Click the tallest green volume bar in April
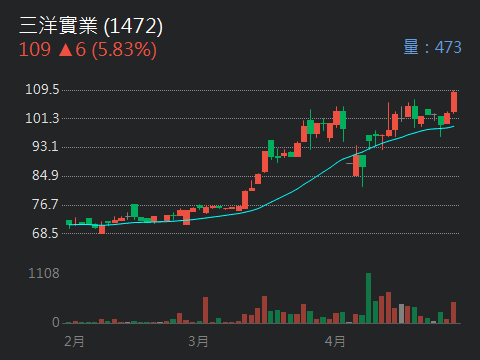The width and height of the screenshot is (480, 360). 368,298
